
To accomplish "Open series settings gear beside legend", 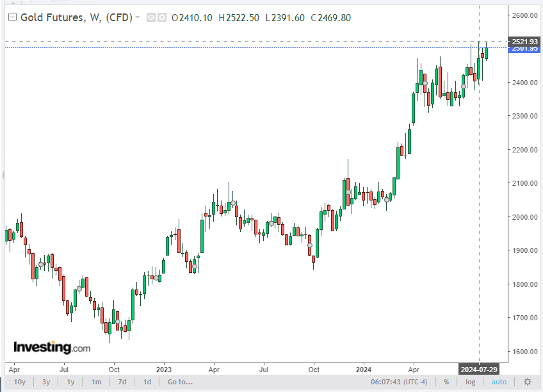I will 162,17.
